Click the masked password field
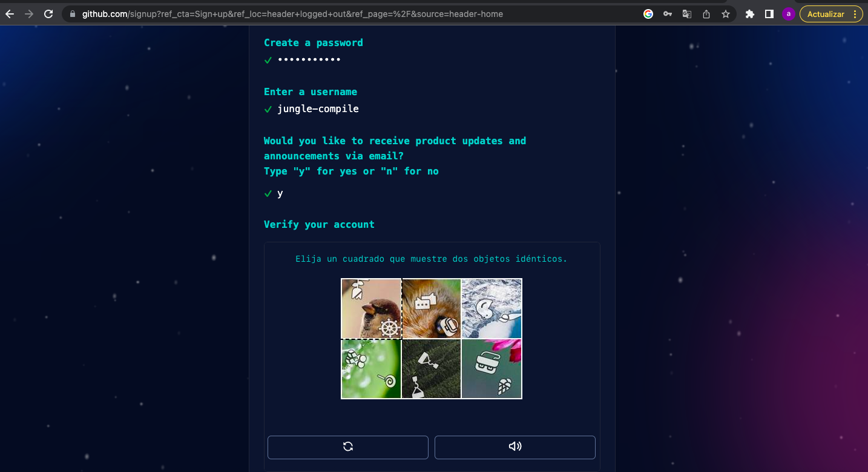The image size is (868, 472). click(309, 59)
